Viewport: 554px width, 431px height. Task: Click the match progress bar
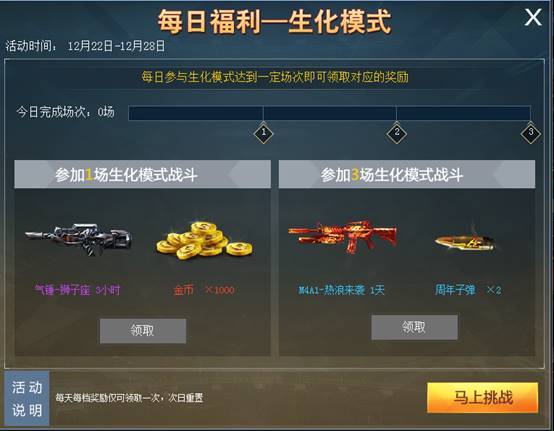329,113
